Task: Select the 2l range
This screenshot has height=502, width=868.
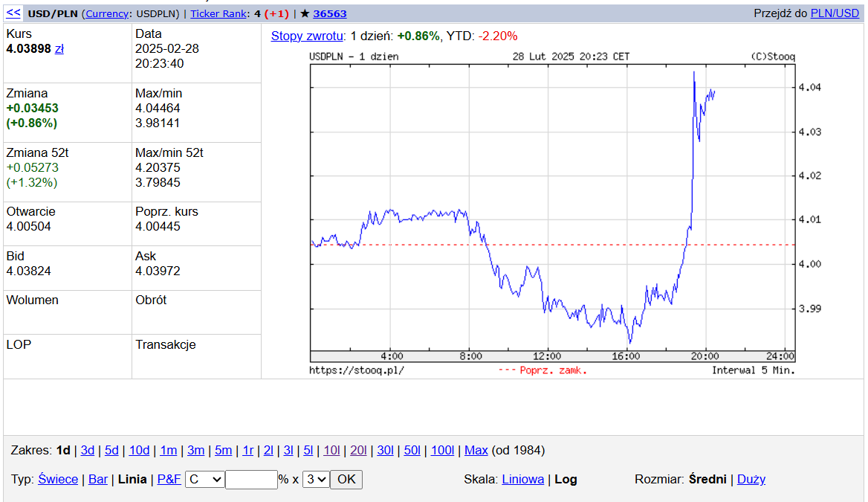Action: coord(268,451)
